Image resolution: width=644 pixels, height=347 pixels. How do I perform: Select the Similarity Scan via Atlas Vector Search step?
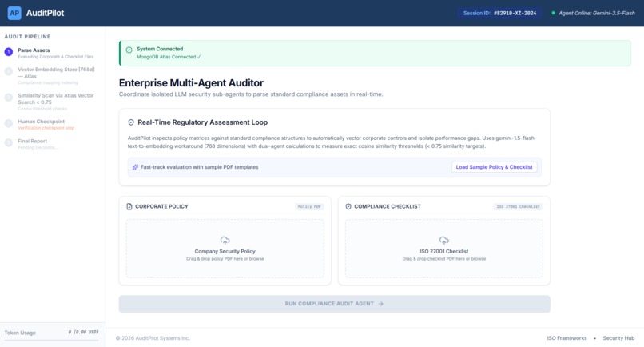point(51,102)
